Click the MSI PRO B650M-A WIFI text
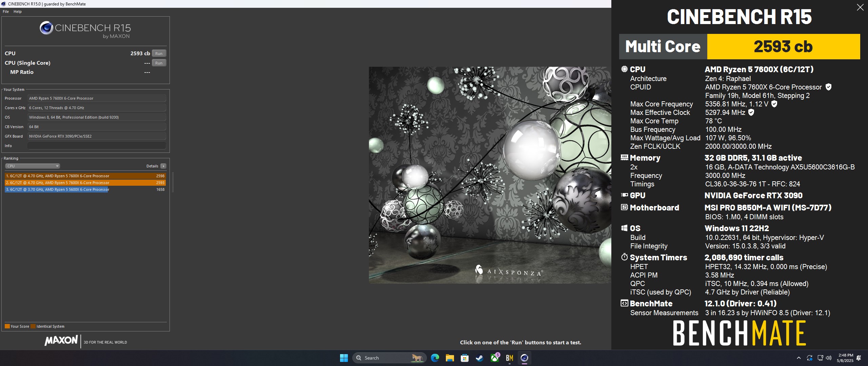The width and height of the screenshot is (868, 366). 768,207
